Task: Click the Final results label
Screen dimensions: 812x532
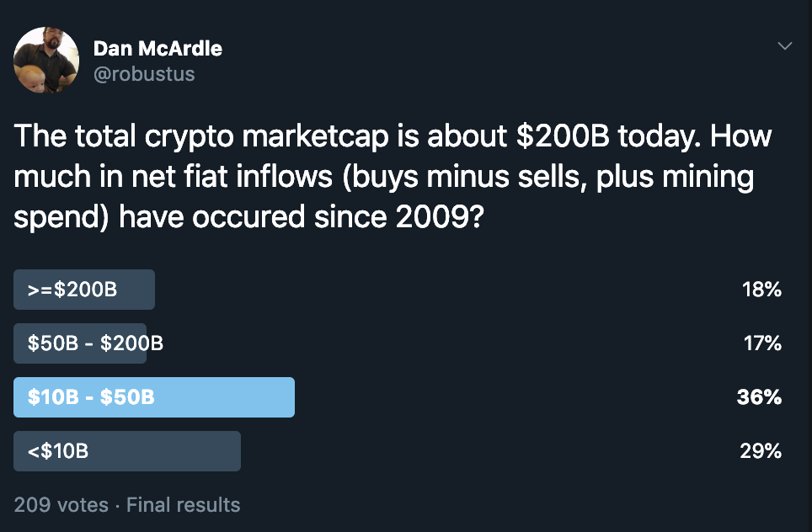Action: (184, 505)
